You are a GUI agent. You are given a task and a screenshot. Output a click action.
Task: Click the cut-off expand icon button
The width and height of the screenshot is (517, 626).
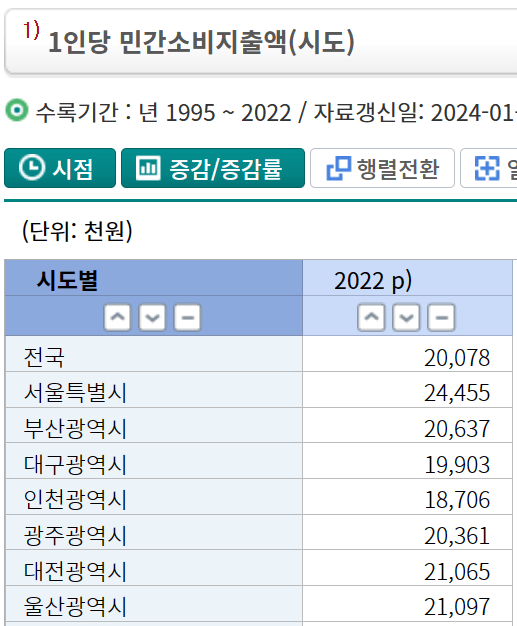click(489, 168)
